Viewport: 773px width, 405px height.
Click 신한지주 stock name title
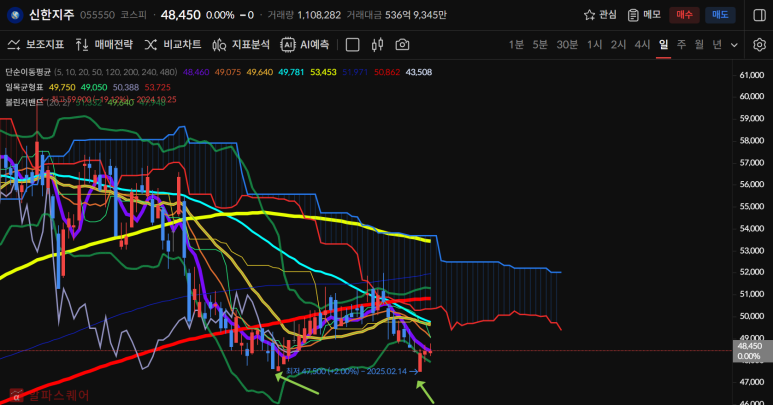click(x=51, y=15)
